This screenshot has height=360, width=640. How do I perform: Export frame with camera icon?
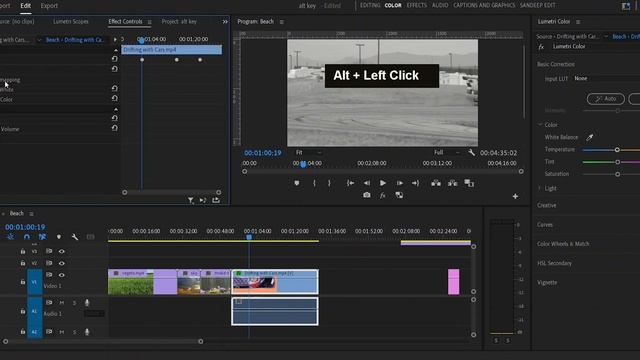click(x=367, y=195)
